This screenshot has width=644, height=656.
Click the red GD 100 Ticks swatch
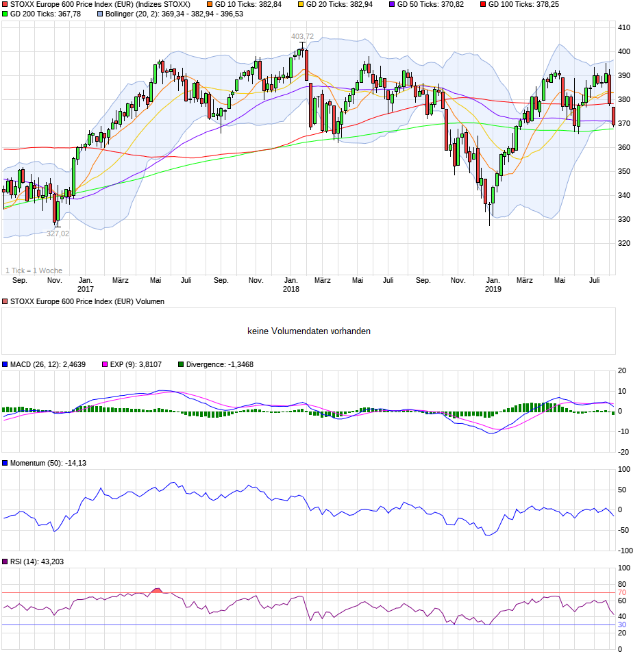pos(483,5)
